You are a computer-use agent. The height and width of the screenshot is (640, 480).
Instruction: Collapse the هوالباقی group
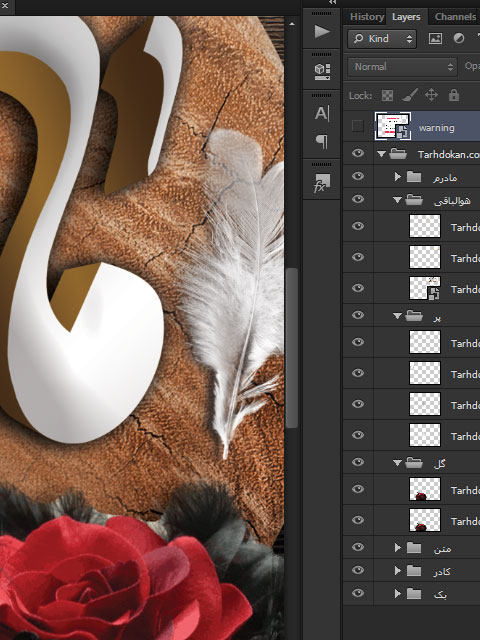click(397, 200)
